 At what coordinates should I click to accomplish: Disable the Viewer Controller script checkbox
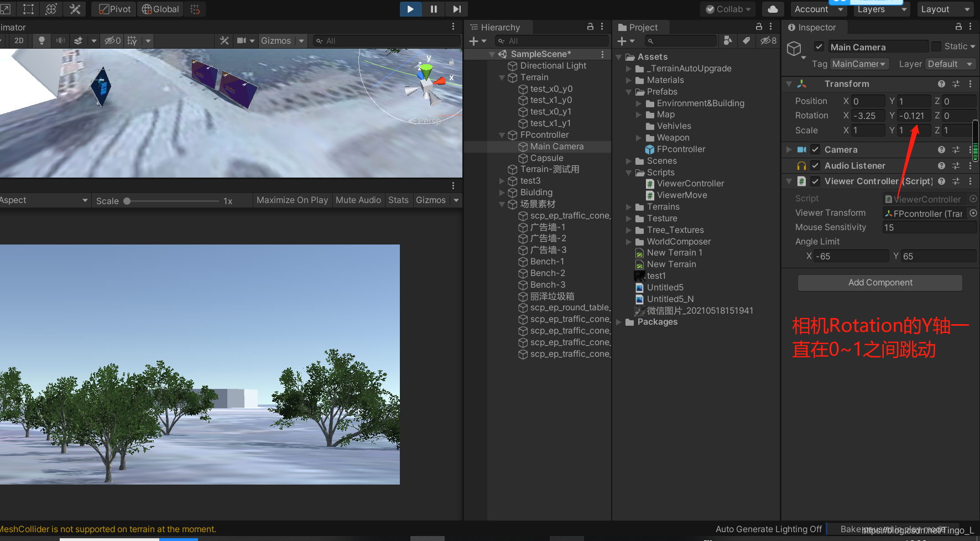click(815, 181)
